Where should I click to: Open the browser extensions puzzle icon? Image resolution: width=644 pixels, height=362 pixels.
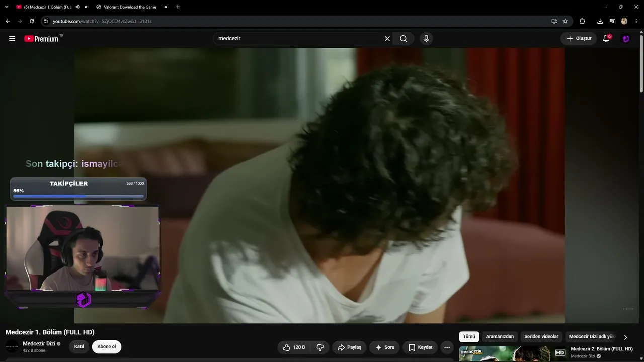pyautogui.click(x=582, y=21)
